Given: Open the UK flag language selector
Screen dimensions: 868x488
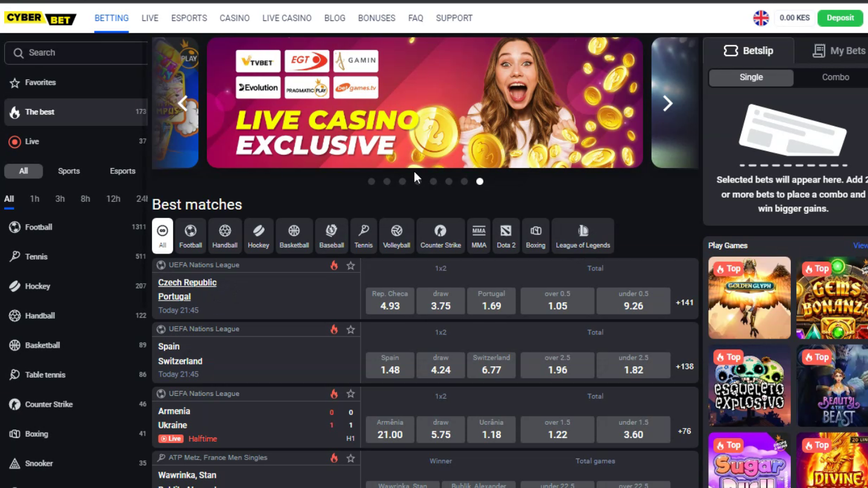Looking at the screenshot, I should (x=761, y=18).
